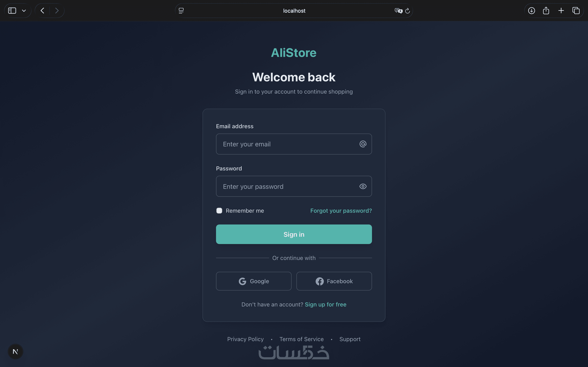This screenshot has height=367, width=588.
Task: Open the Reader page menu icon
Action: click(181, 11)
